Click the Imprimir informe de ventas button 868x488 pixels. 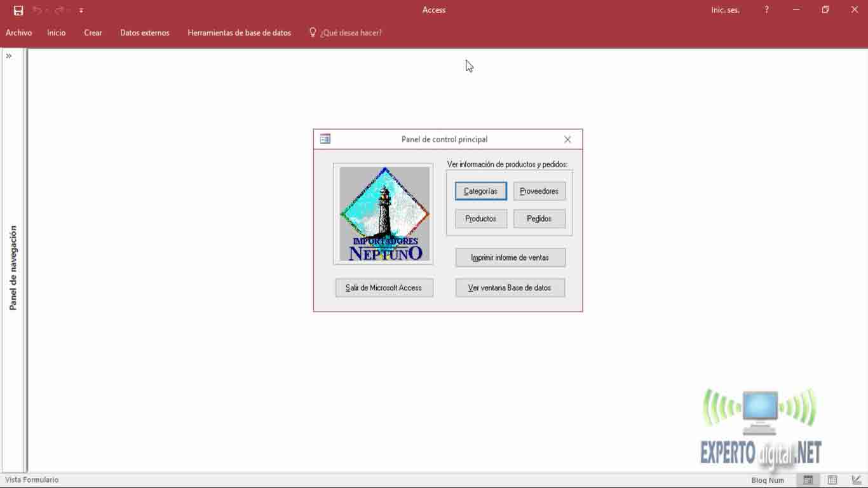510,257
